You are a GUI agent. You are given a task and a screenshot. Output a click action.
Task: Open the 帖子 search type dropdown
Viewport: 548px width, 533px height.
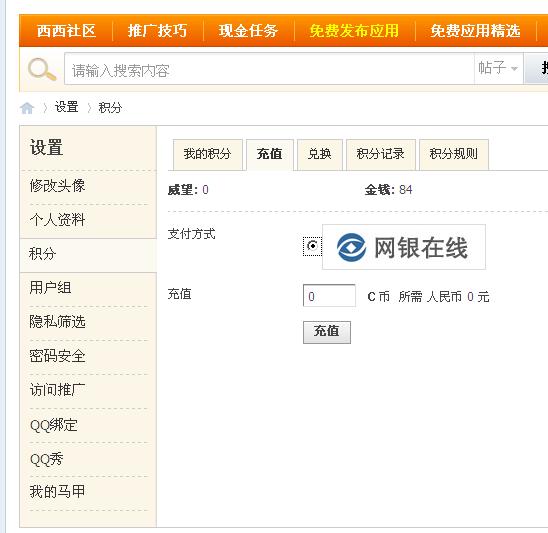pos(498,68)
